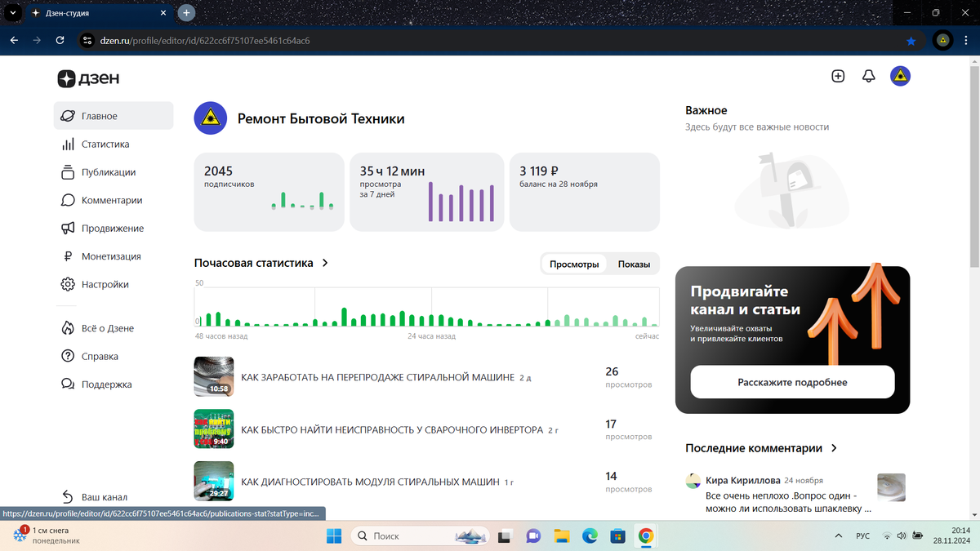The image size is (980, 551).
Task: Expand Почасовая статистика via its chevron
Action: tap(325, 263)
